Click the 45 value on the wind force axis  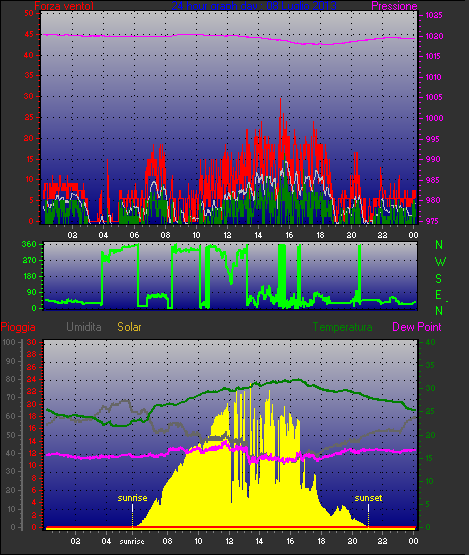pos(29,34)
